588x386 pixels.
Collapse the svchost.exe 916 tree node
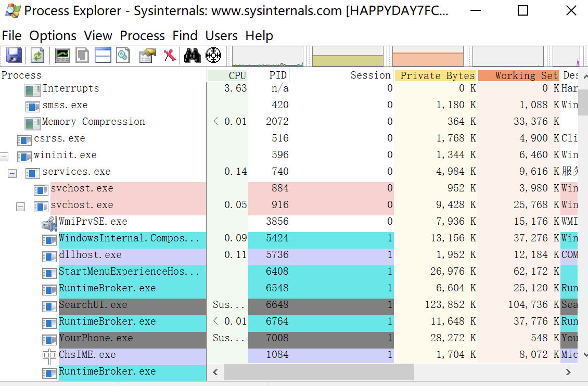point(21,207)
